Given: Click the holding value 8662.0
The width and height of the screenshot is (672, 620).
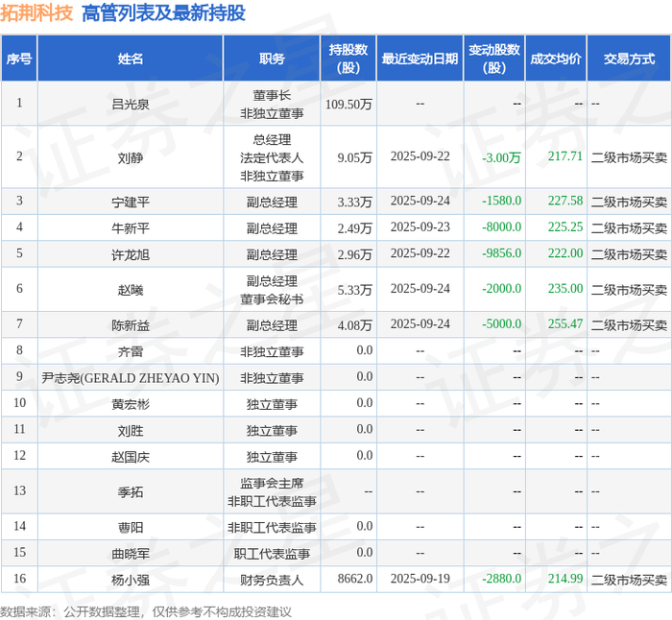Looking at the screenshot, I should coord(355,579).
